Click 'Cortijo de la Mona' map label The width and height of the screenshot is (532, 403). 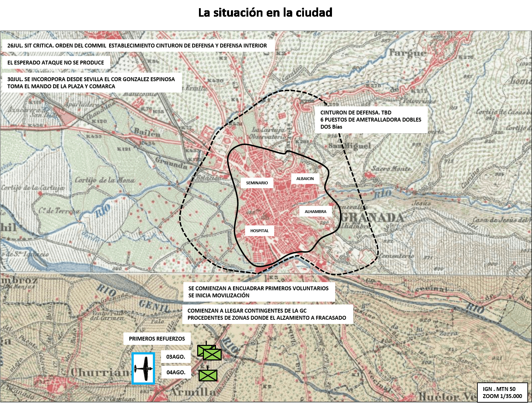[x=105, y=180]
